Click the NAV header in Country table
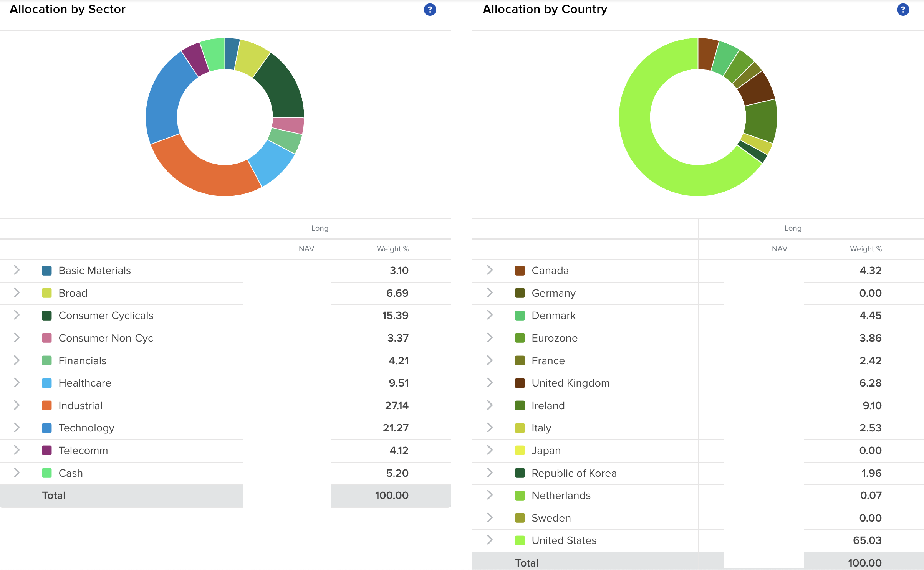The height and width of the screenshot is (570, 924). click(779, 249)
